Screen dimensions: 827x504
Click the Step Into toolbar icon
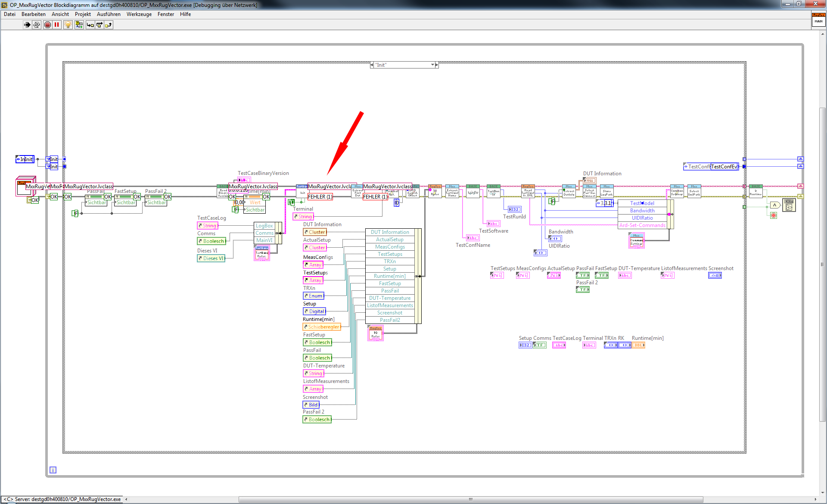coord(90,25)
